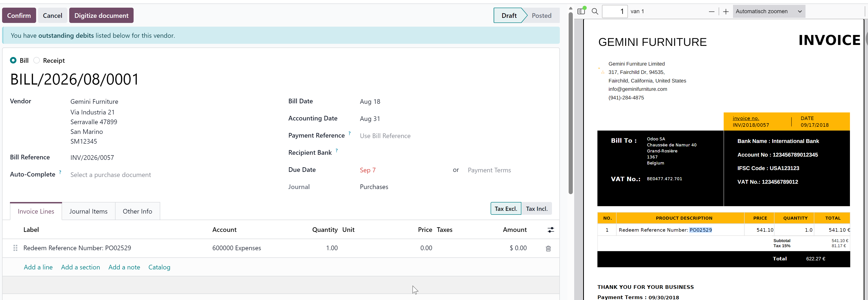Viewport: 868px width, 300px height.
Task: Click the Payment Reference input field
Action: pyautogui.click(x=456, y=136)
